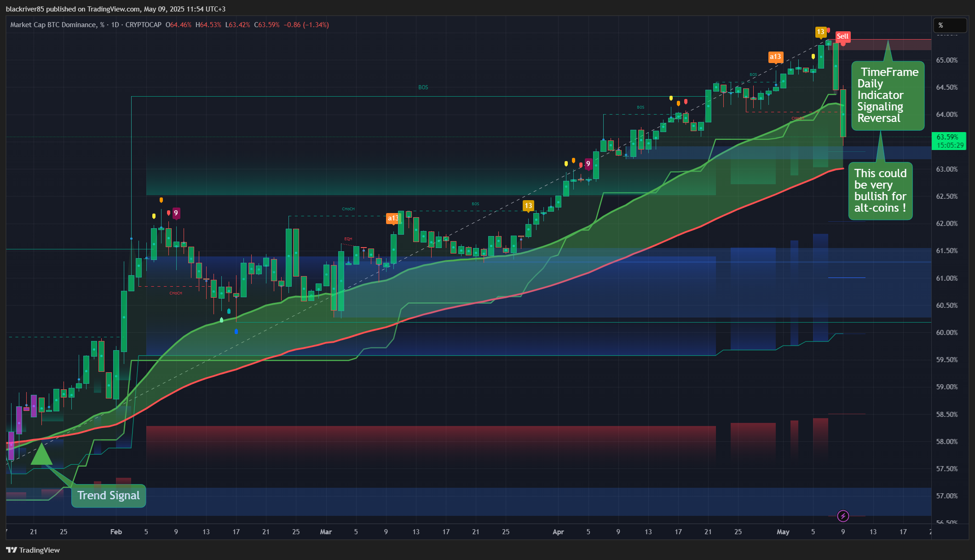
Task: Click the red EQH label near March
Action: click(x=348, y=239)
